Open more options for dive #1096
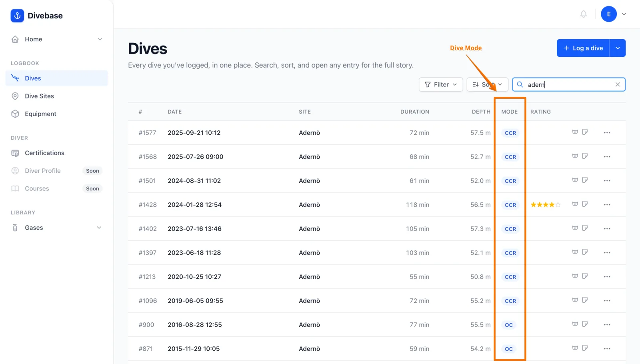This screenshot has width=640, height=364. coord(607,301)
